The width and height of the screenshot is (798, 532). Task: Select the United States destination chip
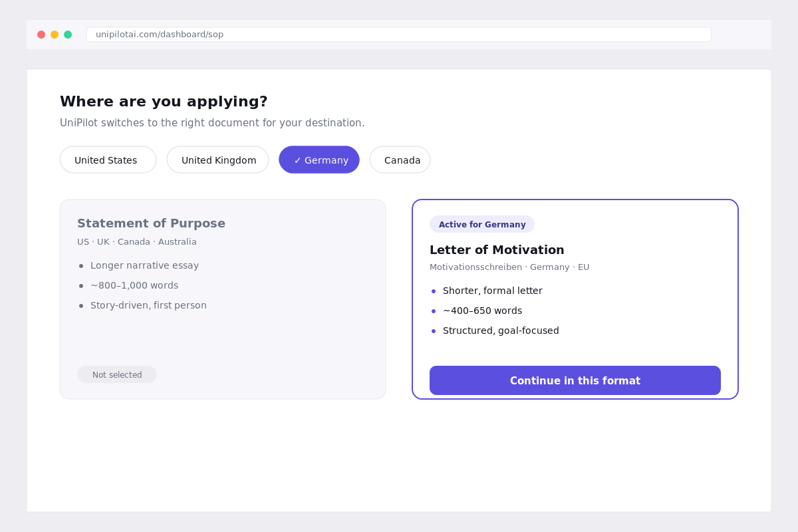[x=108, y=160]
